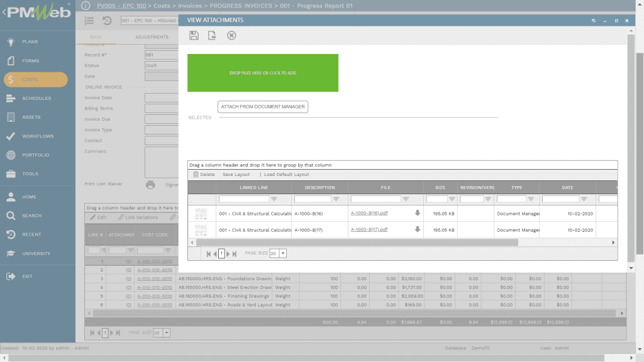Go to first page in attachments pager
The image size is (644, 362).
pos(208,254)
